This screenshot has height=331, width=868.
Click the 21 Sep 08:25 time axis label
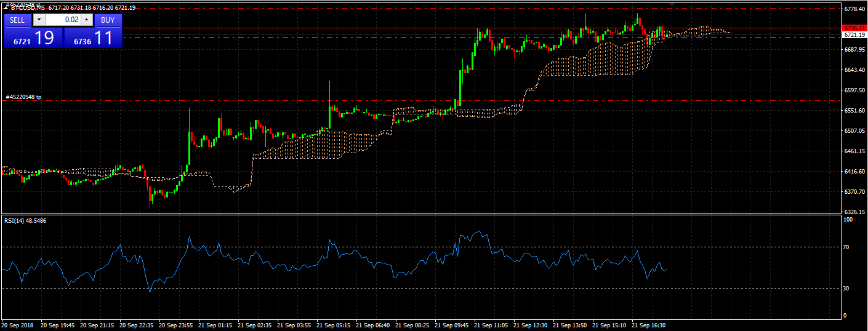click(x=412, y=325)
